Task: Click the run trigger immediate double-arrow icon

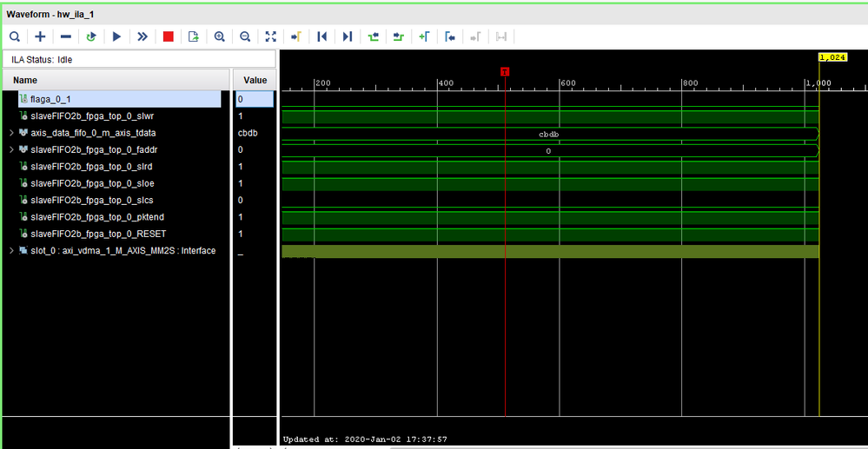Action: pos(142,36)
